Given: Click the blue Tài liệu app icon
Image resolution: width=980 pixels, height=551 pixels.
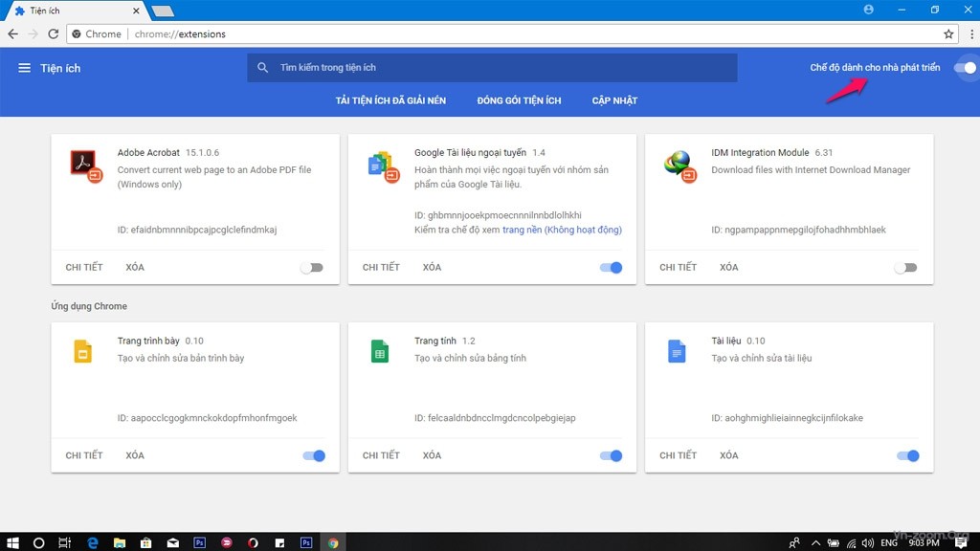Looking at the screenshot, I should click(677, 351).
